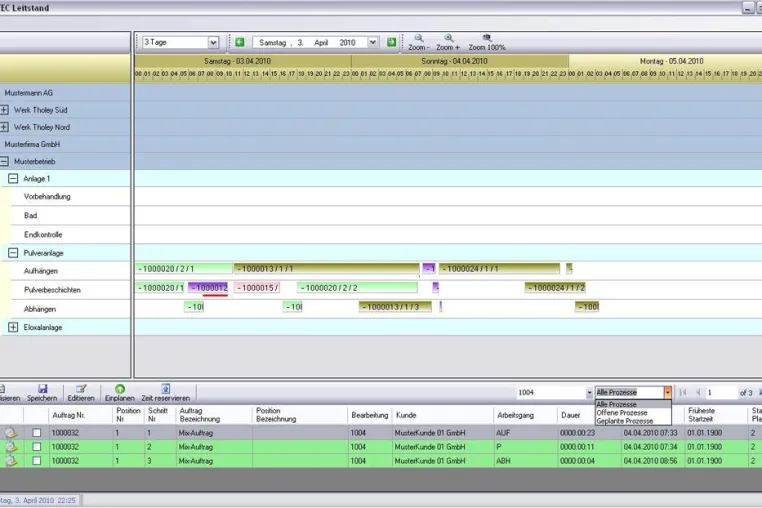Open the date picker dropdown arrow
Image resolution: width=762 pixels, height=508 pixels.
pyautogui.click(x=372, y=42)
